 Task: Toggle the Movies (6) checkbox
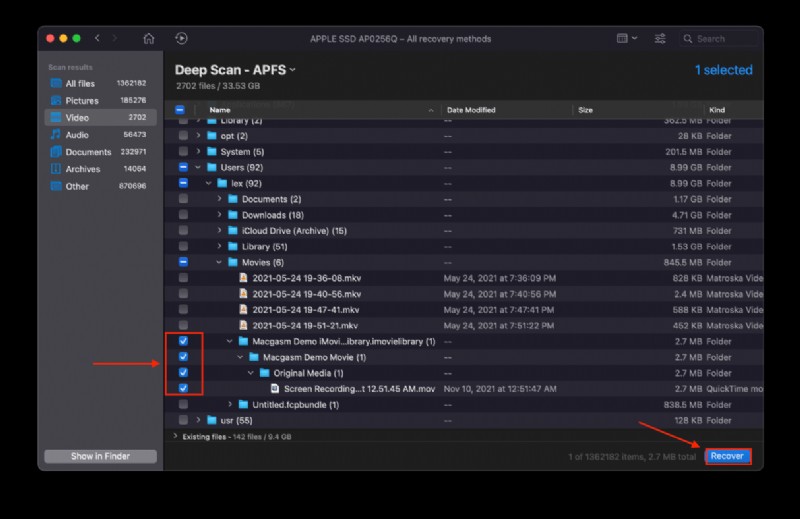tap(183, 262)
